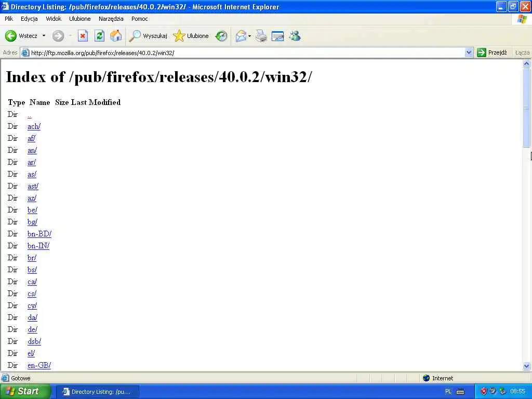Open the be/ directory link
This screenshot has width=532, height=399.
(32, 210)
